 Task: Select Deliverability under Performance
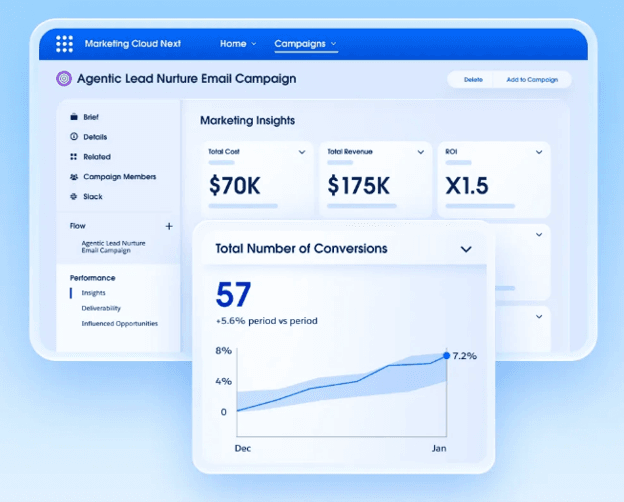(101, 308)
